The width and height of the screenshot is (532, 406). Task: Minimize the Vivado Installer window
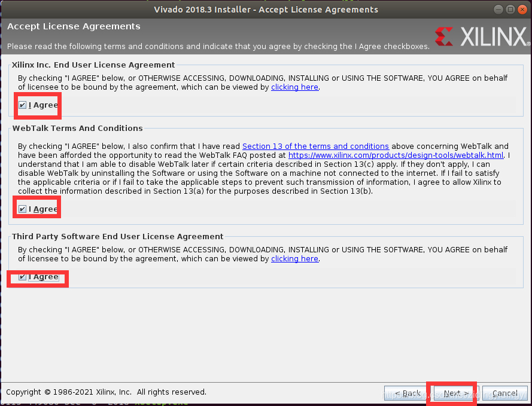point(498,10)
